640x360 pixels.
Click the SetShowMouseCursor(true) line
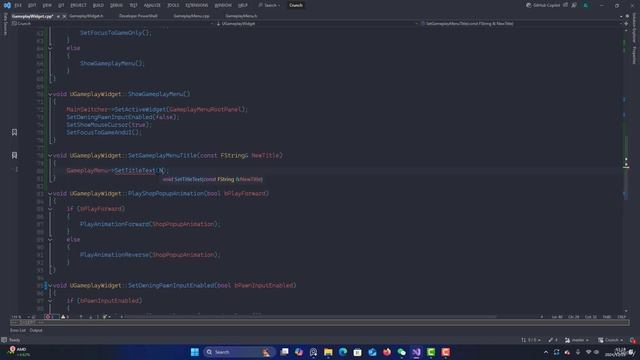[x=109, y=125]
